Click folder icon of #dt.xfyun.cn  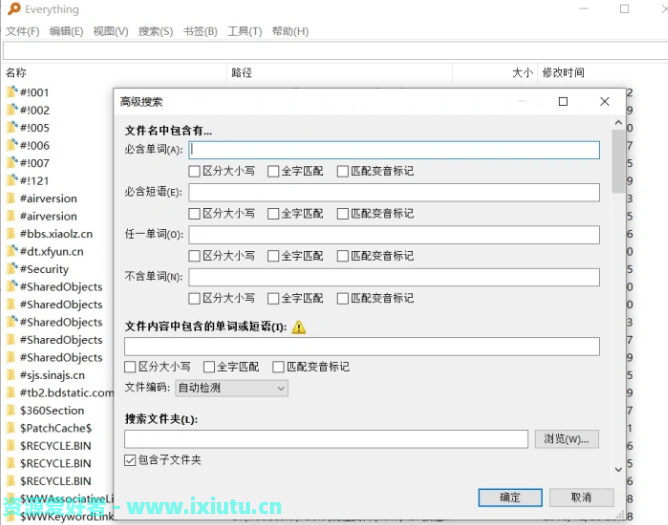(x=12, y=251)
